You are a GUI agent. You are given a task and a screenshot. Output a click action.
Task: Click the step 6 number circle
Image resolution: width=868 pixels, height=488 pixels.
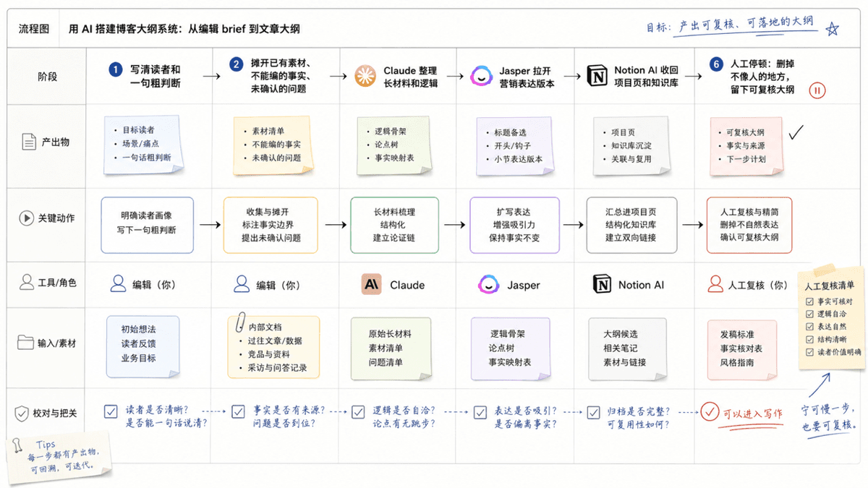pyautogui.click(x=716, y=64)
